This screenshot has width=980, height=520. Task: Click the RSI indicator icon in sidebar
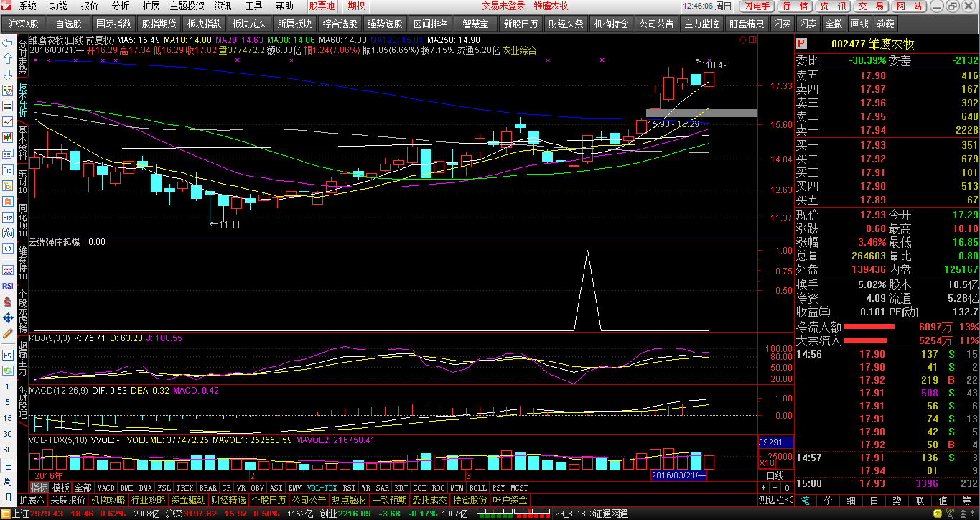(x=7, y=285)
